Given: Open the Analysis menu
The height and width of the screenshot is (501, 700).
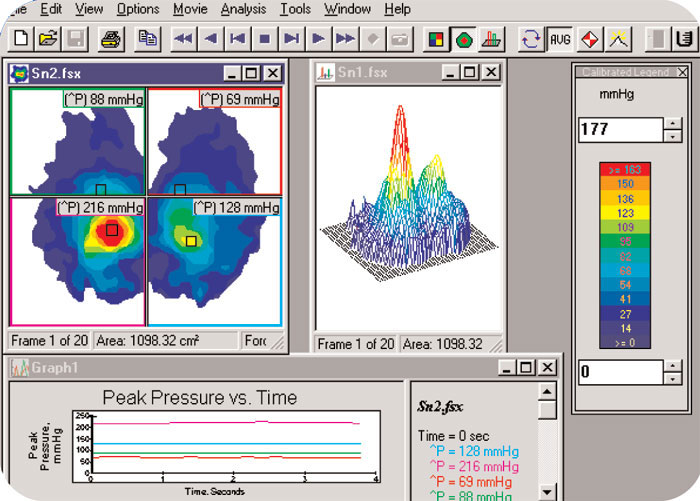Looking at the screenshot, I should pyautogui.click(x=244, y=9).
